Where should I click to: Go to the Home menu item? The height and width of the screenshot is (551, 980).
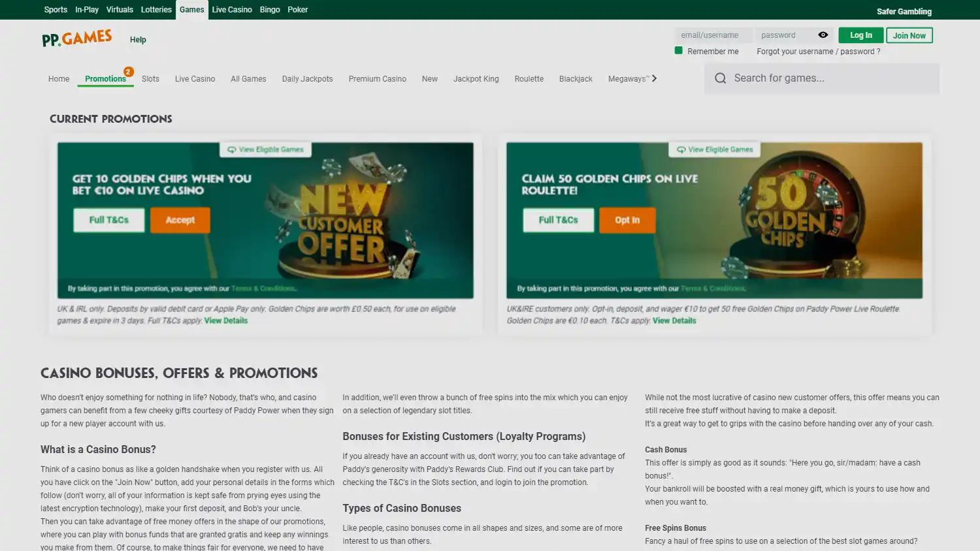click(x=59, y=79)
